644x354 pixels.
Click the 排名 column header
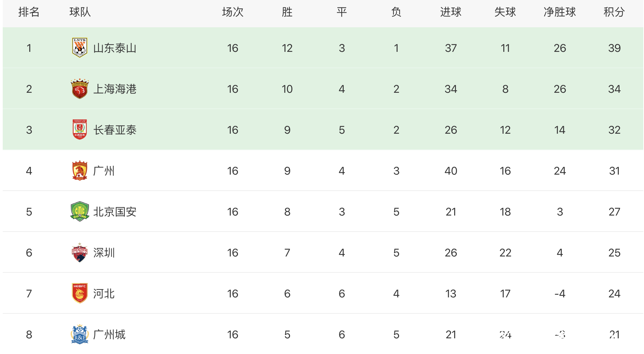point(29,12)
